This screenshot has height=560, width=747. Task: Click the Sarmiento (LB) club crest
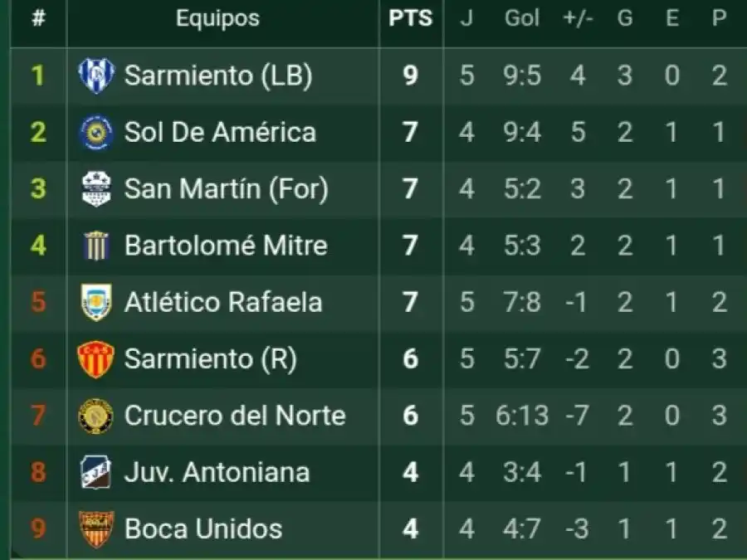95,76
